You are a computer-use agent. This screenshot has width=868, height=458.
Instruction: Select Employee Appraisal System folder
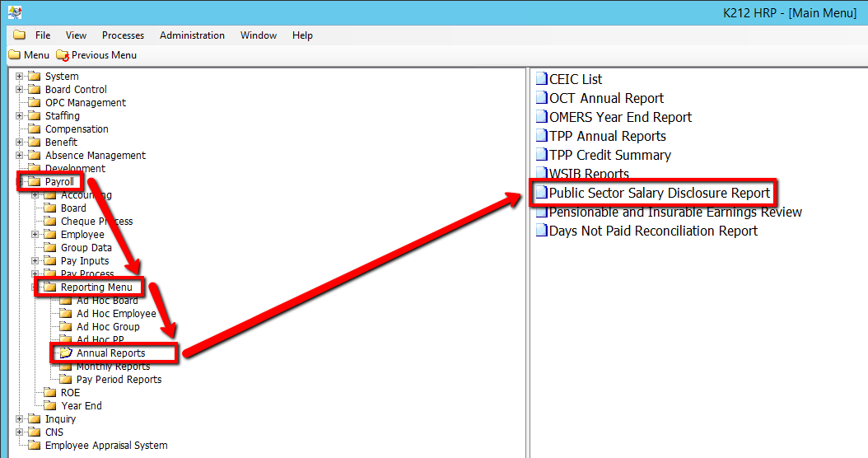tap(105, 446)
